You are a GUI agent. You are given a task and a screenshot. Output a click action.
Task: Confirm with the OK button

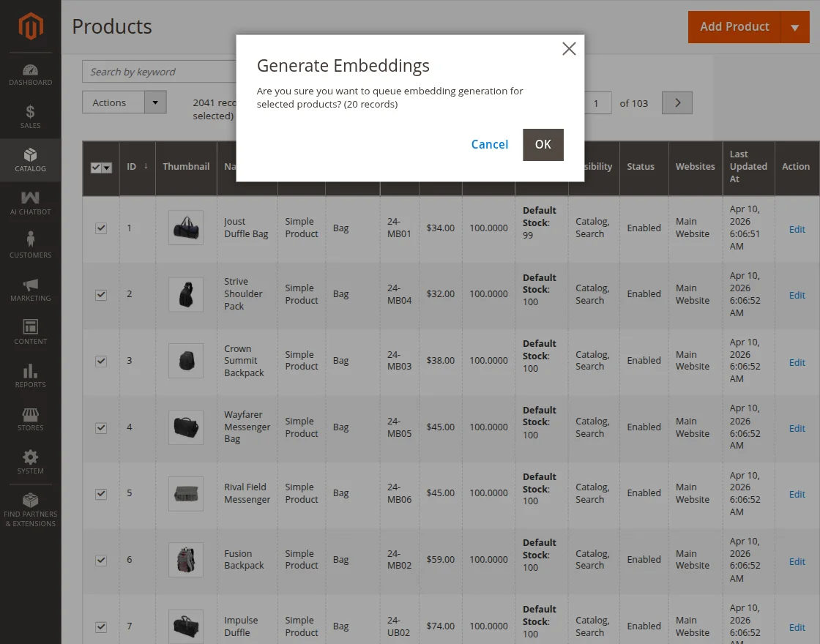tap(543, 144)
